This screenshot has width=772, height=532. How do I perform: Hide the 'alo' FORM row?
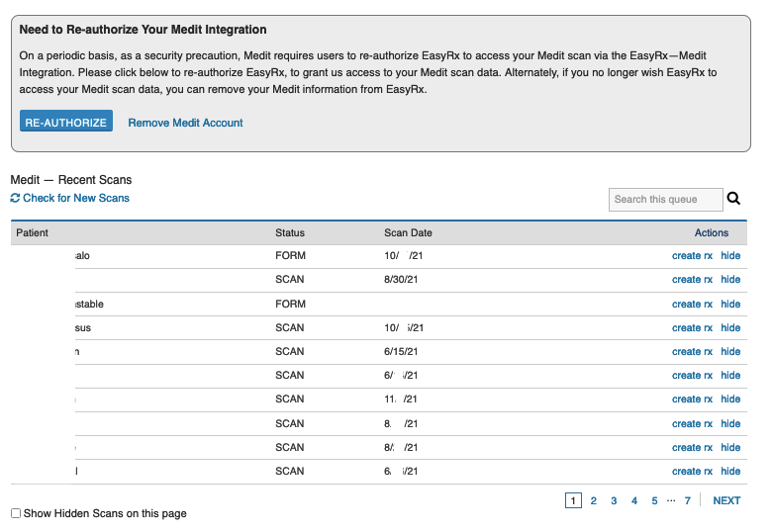(x=730, y=256)
